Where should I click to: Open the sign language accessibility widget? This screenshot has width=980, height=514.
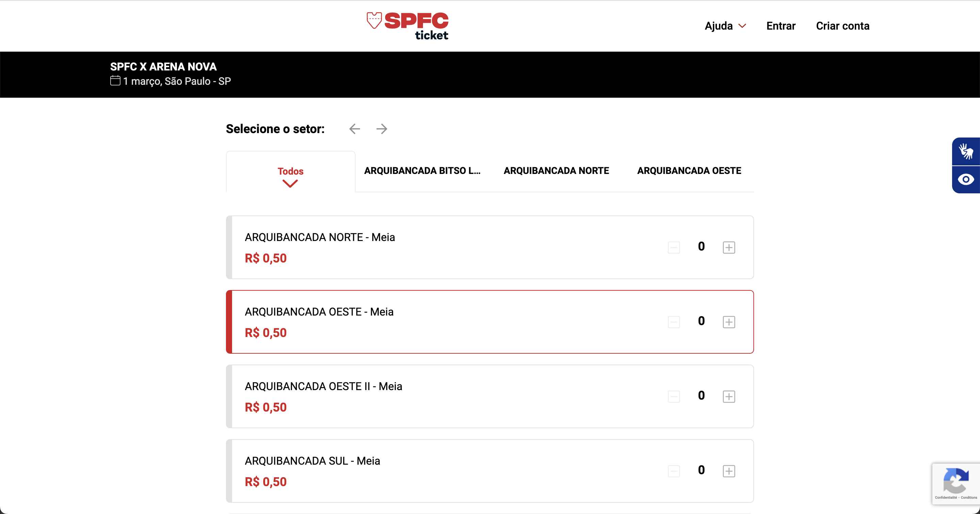(966, 151)
